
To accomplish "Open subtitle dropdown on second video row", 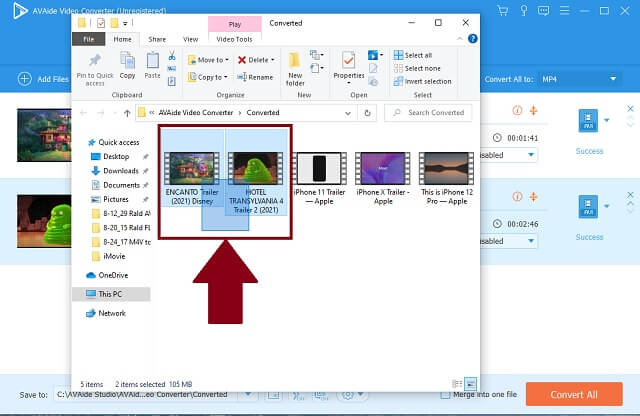I will click(x=531, y=241).
